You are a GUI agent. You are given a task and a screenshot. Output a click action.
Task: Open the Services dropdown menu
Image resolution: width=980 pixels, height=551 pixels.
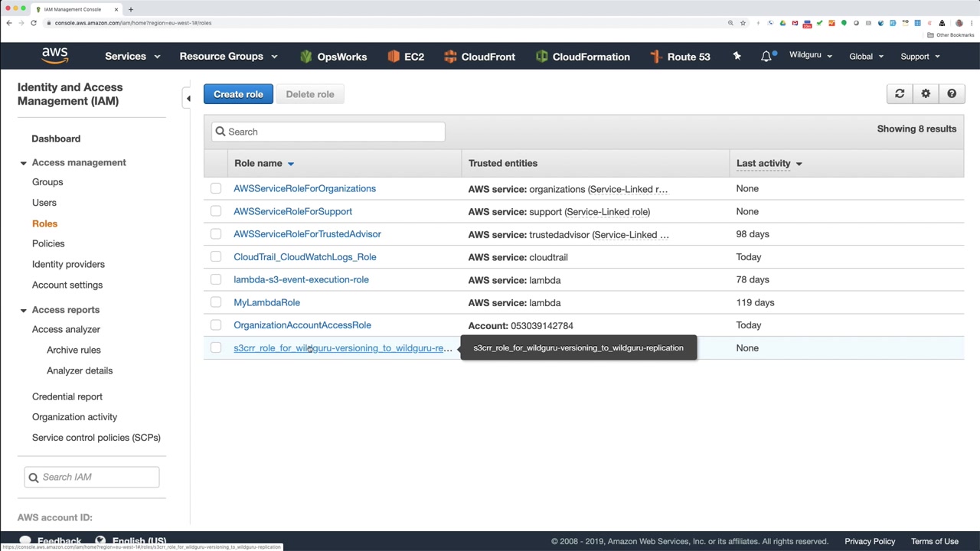(x=132, y=56)
